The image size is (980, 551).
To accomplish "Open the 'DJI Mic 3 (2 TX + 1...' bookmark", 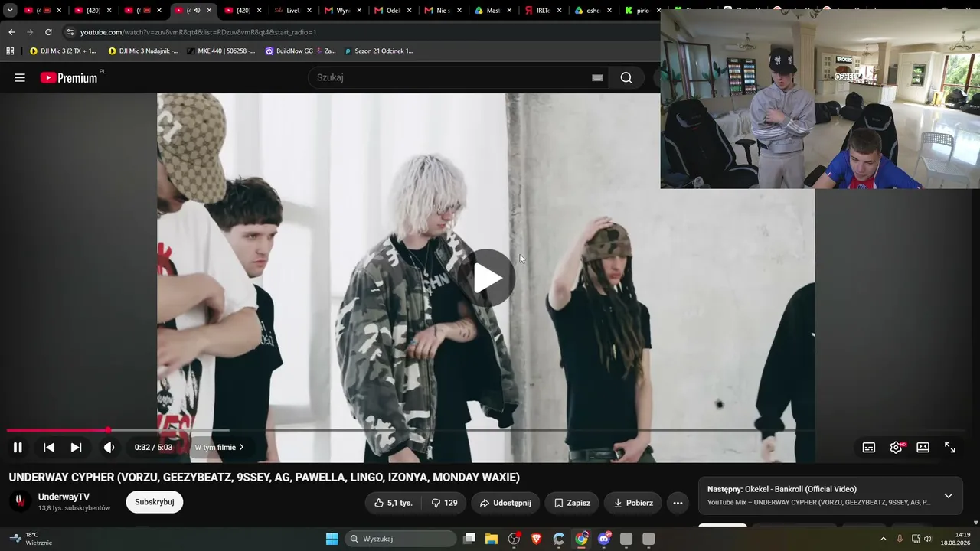I will pos(63,51).
